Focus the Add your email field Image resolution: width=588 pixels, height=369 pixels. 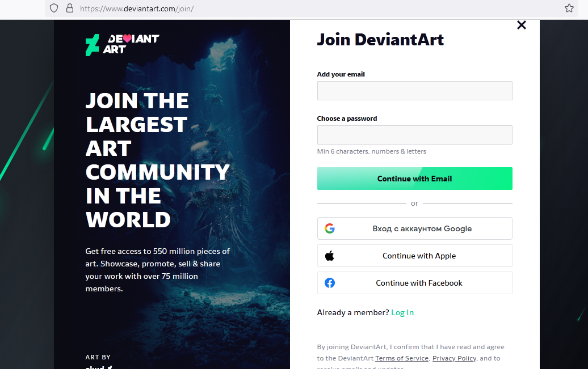coord(414,91)
